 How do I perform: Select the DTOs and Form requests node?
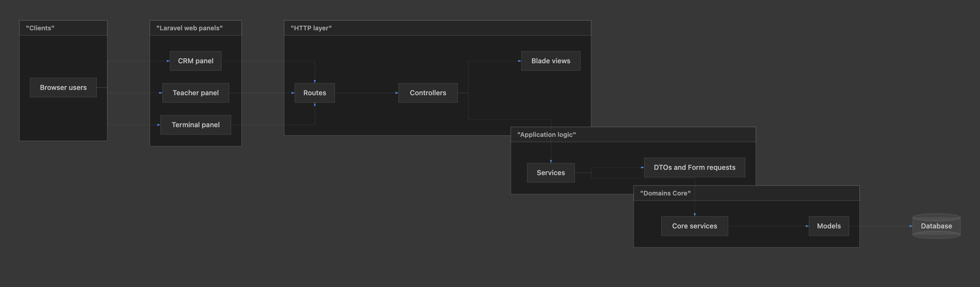tap(694, 167)
